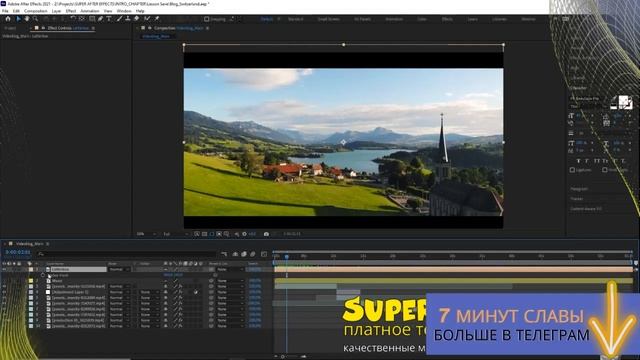Viewport: 640px width, 360px height.
Task: Click the current time indicator on the timeline ruler
Action: coord(287,256)
